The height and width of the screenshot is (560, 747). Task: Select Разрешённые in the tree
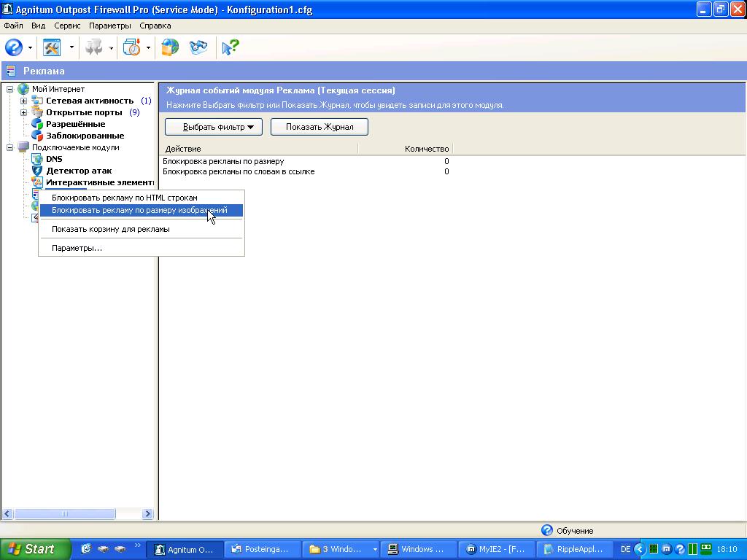point(75,124)
